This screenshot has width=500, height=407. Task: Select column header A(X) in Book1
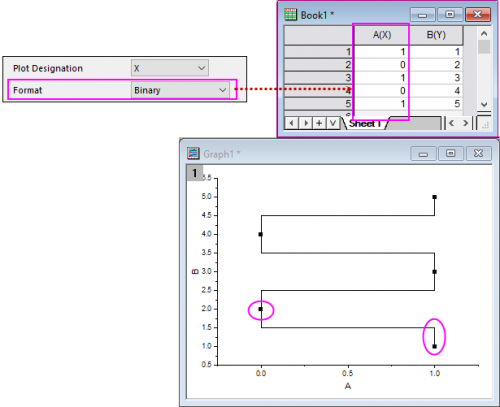(x=381, y=35)
